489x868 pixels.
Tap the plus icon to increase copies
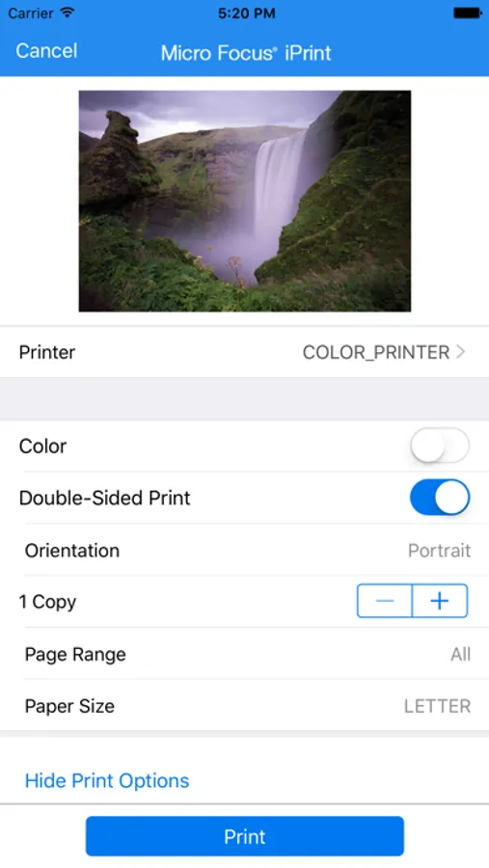point(440,601)
